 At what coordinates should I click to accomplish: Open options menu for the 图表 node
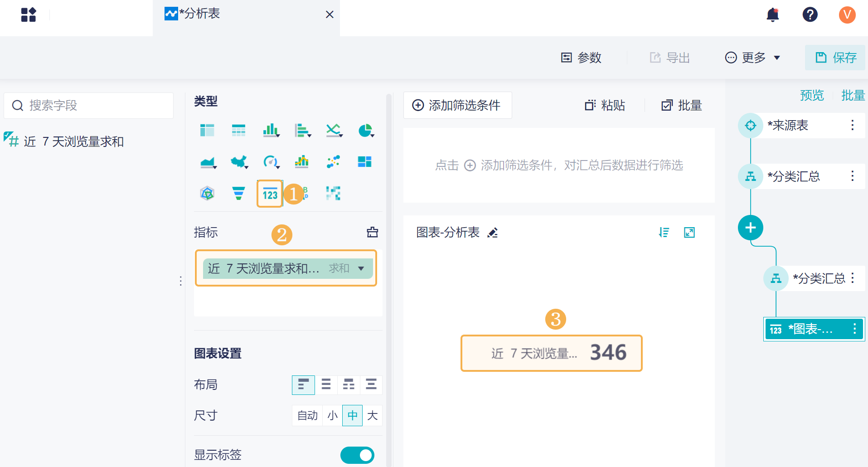854,329
